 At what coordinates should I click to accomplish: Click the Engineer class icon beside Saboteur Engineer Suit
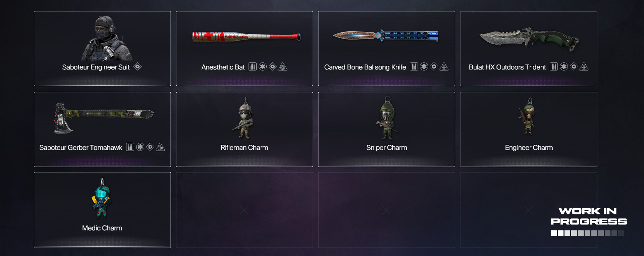(138, 67)
